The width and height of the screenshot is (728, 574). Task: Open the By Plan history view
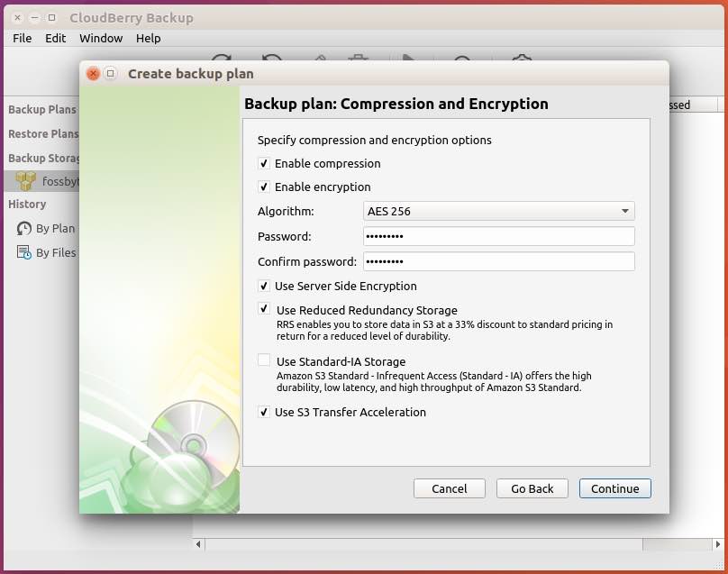tap(46, 229)
